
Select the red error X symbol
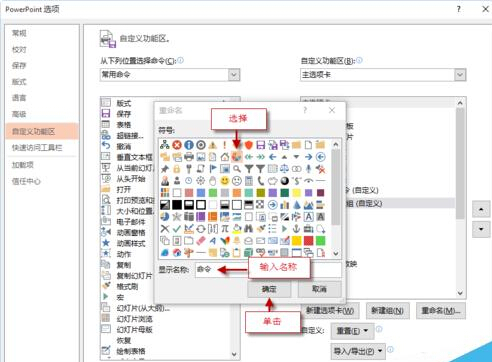click(x=177, y=145)
